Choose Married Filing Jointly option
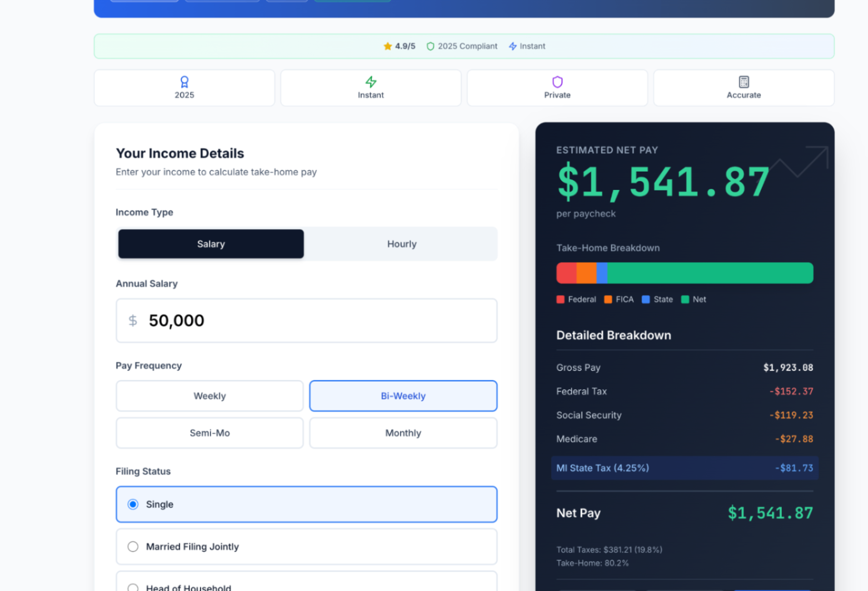Image resolution: width=868 pixels, height=591 pixels. pos(133,547)
